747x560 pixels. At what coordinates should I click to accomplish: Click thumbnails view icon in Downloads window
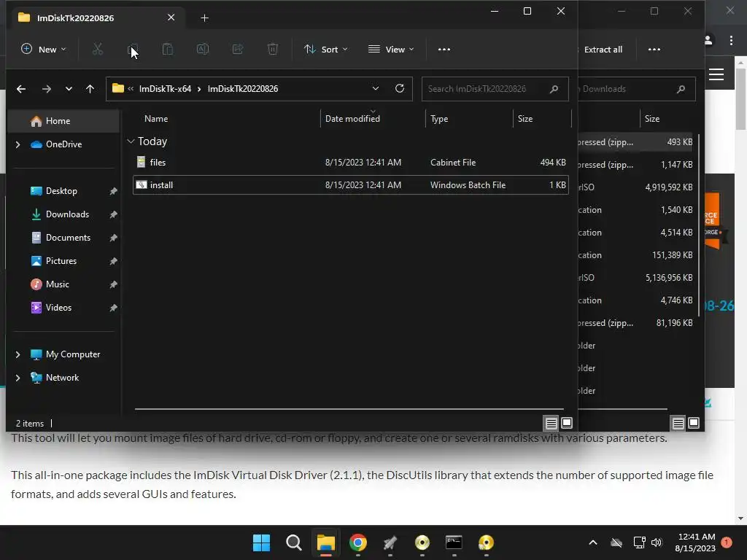[x=694, y=423]
